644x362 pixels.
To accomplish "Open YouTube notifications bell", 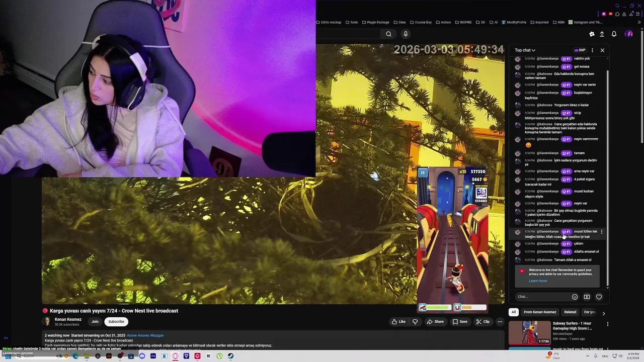I will click(x=614, y=34).
